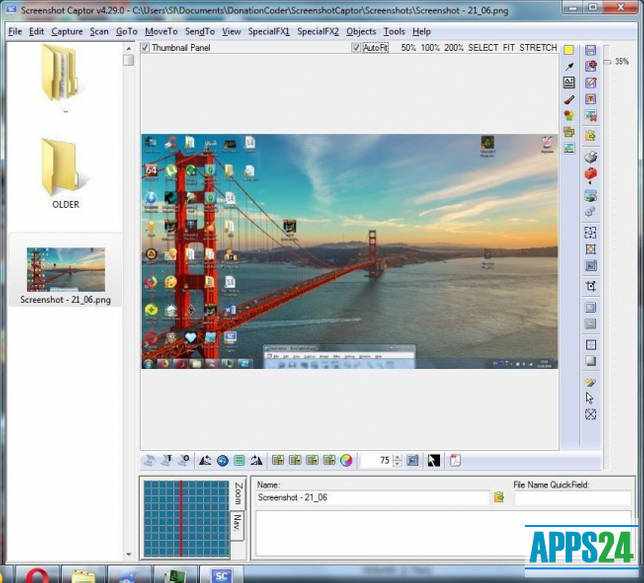
Task: Click the 75 value input box
Action: (x=377, y=461)
